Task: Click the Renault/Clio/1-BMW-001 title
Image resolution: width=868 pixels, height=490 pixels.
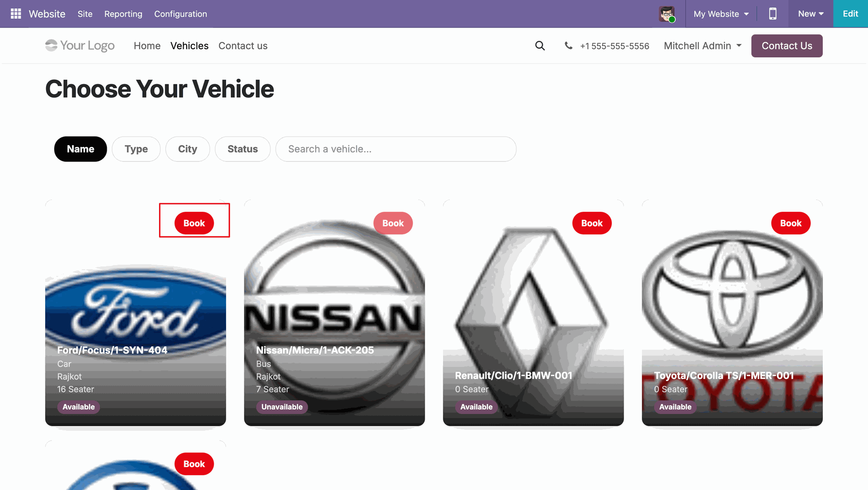Action: pyautogui.click(x=514, y=376)
